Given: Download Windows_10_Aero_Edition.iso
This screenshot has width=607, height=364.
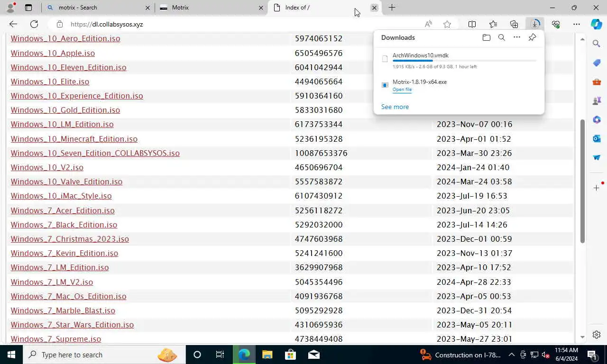Looking at the screenshot, I should coord(65,38).
